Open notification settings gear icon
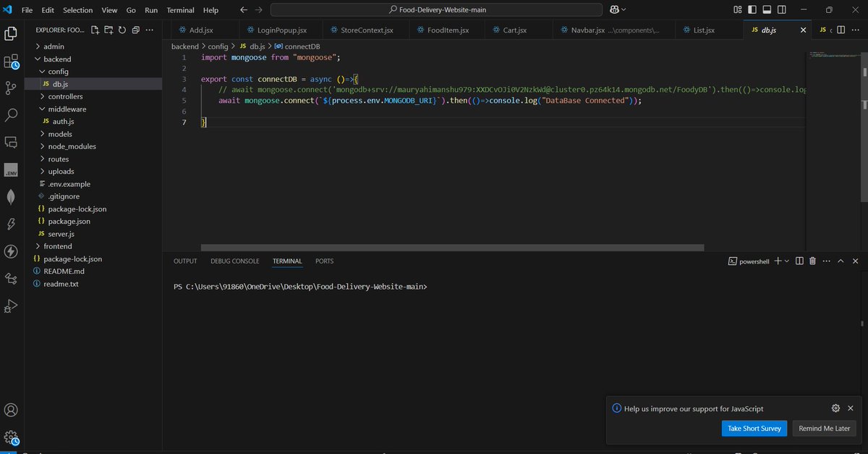Screen dimensions: 868x454 coord(835,408)
